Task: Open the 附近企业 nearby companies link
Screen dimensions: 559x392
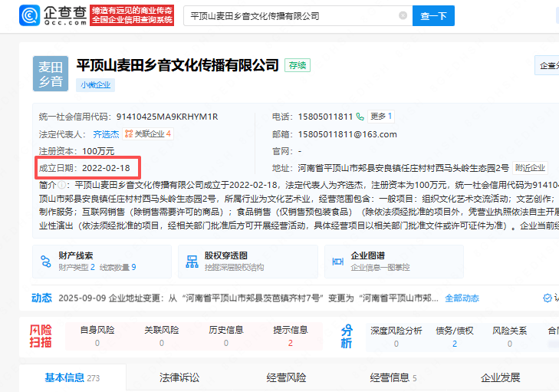Action: (x=530, y=167)
